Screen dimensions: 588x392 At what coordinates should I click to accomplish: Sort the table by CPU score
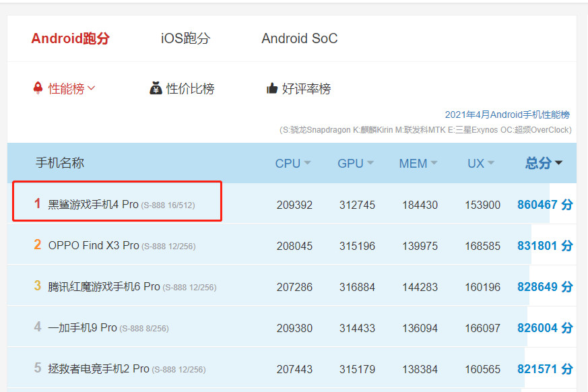coord(293,163)
